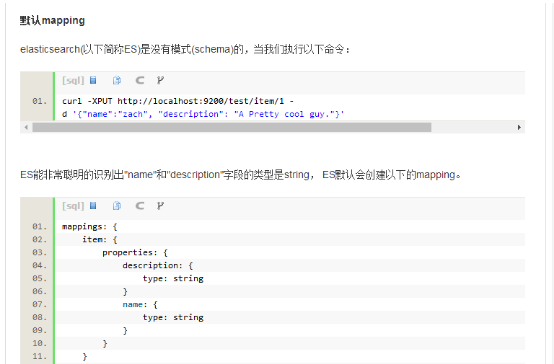
Task: Click fork snippet icon in curl code block
Action: pyautogui.click(x=160, y=80)
